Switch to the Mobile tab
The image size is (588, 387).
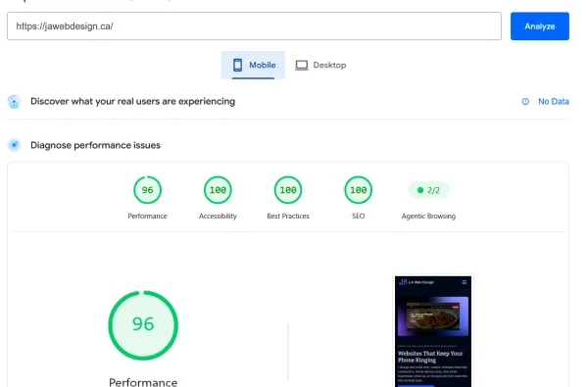[253, 66]
